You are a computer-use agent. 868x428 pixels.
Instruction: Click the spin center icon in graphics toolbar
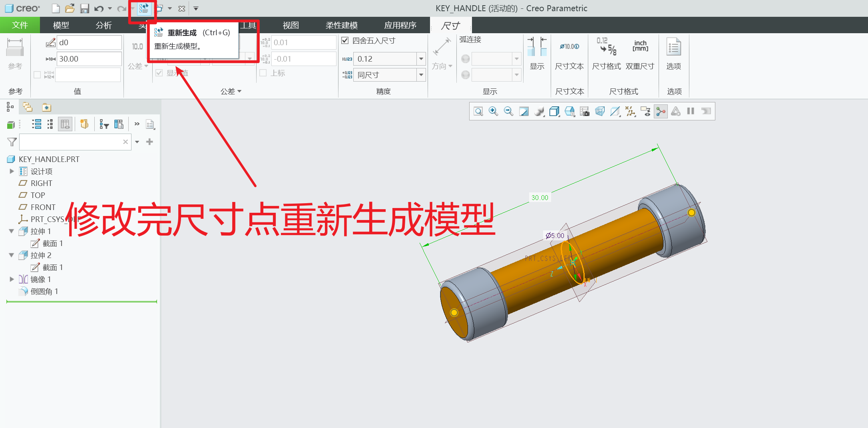pyautogui.click(x=661, y=112)
